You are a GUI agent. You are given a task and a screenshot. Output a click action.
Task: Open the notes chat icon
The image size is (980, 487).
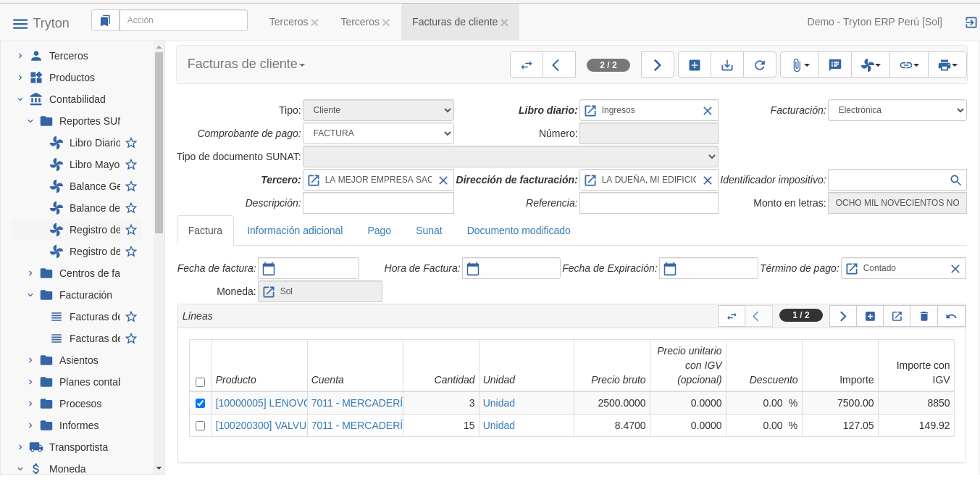[x=834, y=65]
